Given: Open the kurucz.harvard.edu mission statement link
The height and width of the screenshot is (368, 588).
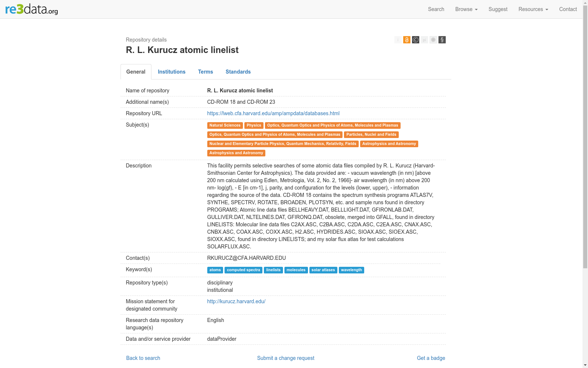Looking at the screenshot, I should tap(236, 301).
